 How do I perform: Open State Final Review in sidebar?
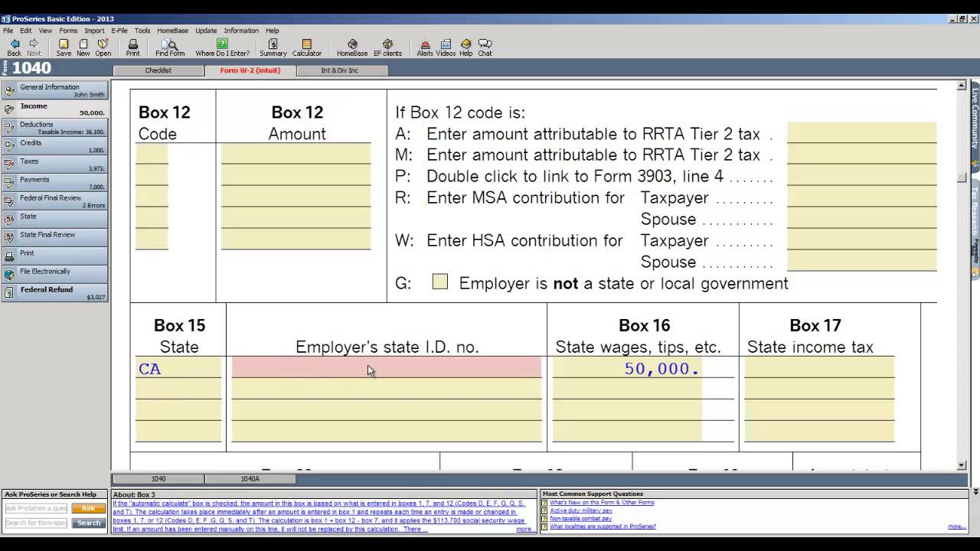(x=55, y=237)
